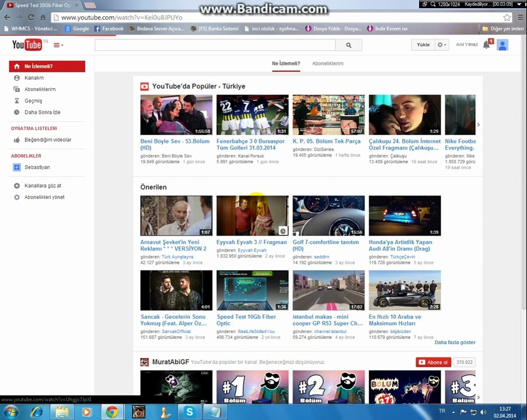
Task: Click Daha fazla göster link
Action: [x=455, y=342]
